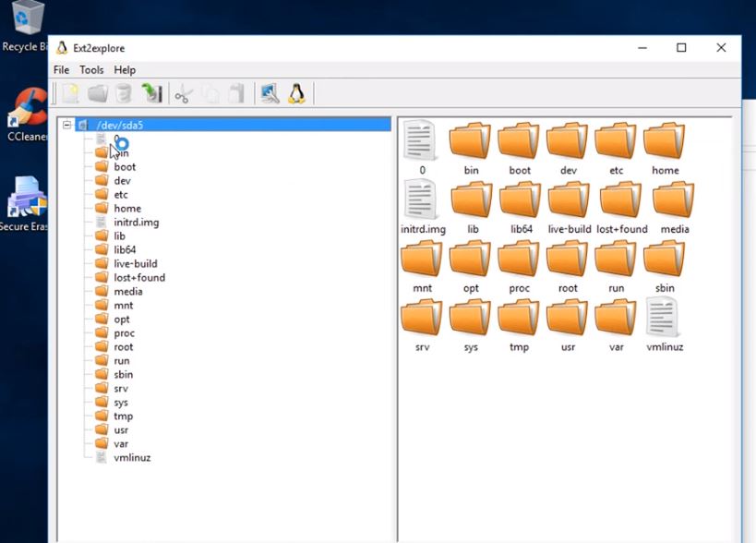The width and height of the screenshot is (756, 543).
Task: Select the Secure Eraser desktop shortcut
Action: (24, 204)
